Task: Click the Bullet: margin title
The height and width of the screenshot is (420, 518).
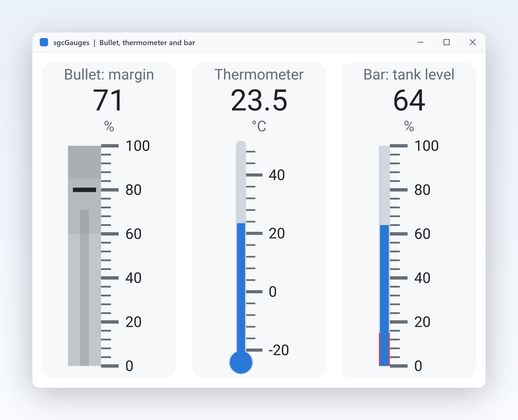Action: pos(109,74)
